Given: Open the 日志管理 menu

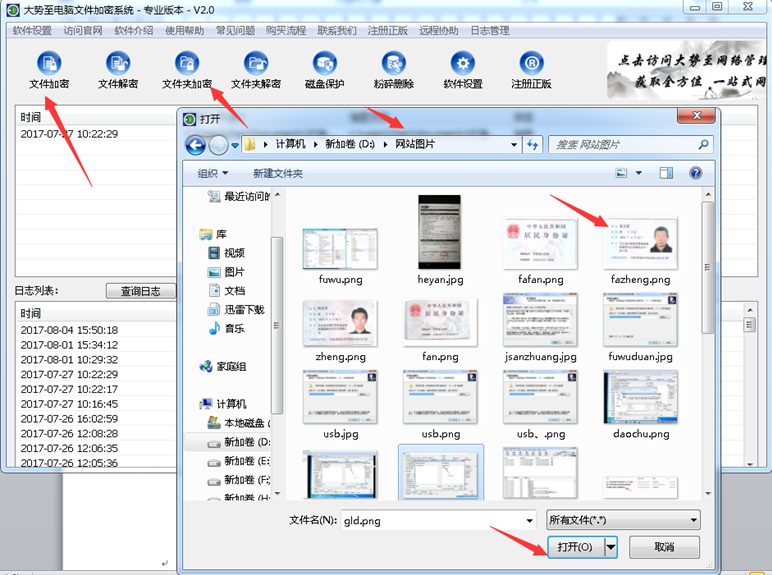Looking at the screenshot, I should tap(489, 31).
